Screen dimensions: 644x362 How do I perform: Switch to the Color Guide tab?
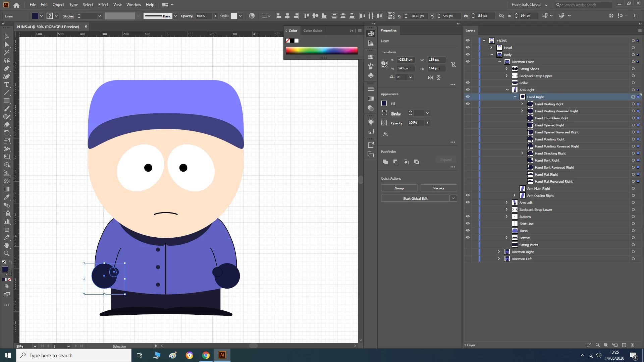point(313,31)
